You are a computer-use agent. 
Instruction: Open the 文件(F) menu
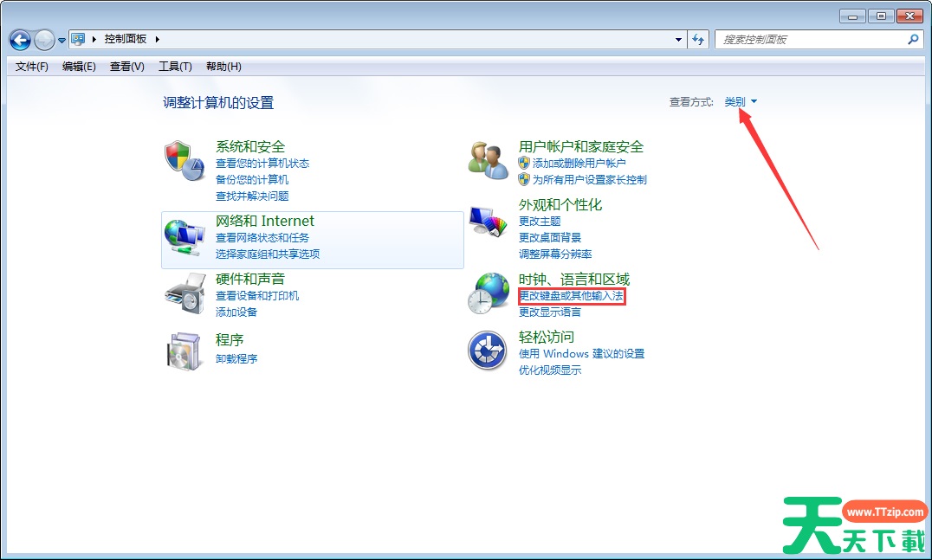(x=31, y=67)
